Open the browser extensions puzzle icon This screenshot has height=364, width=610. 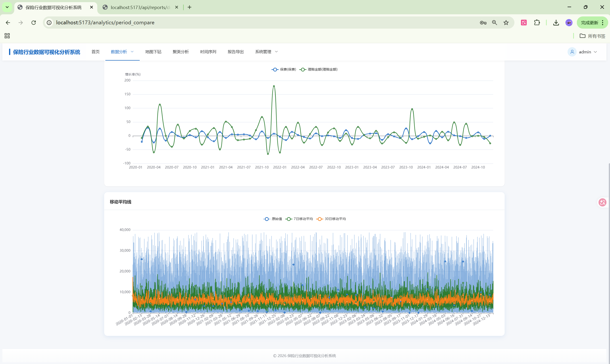[x=537, y=23]
